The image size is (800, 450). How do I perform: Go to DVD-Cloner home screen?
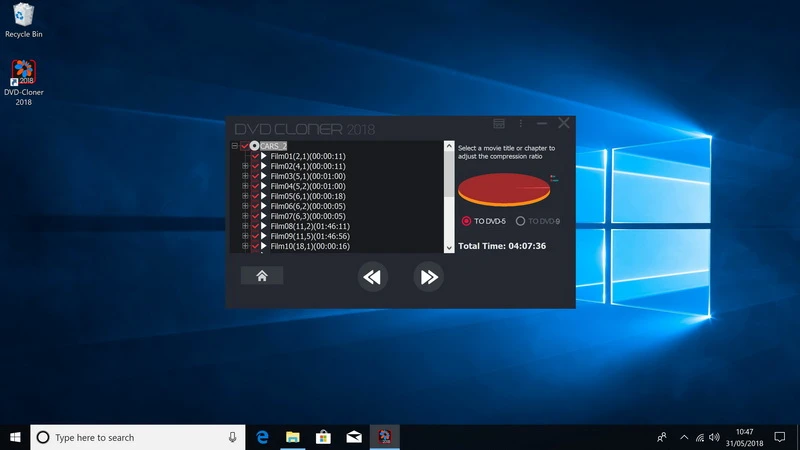pos(262,276)
